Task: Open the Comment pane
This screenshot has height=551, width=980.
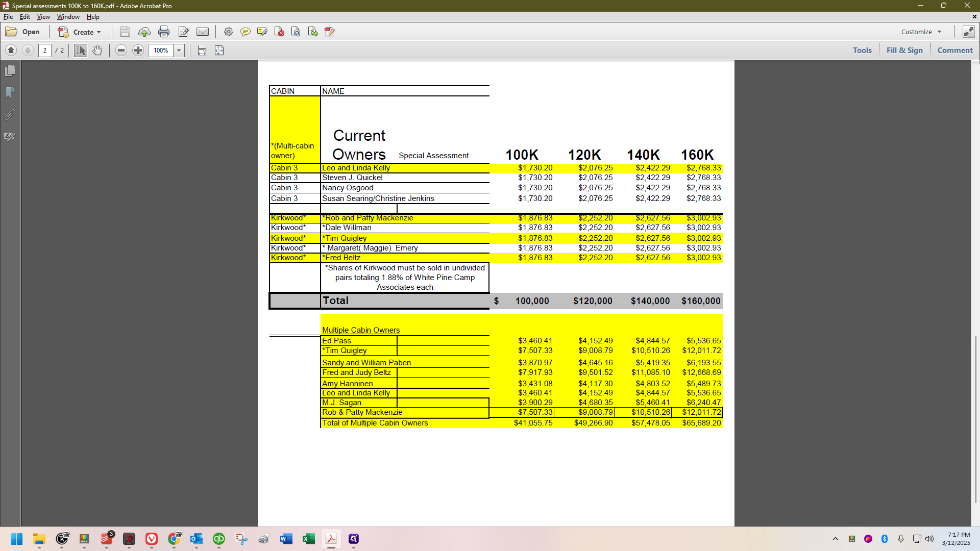Action: pyautogui.click(x=955, y=51)
